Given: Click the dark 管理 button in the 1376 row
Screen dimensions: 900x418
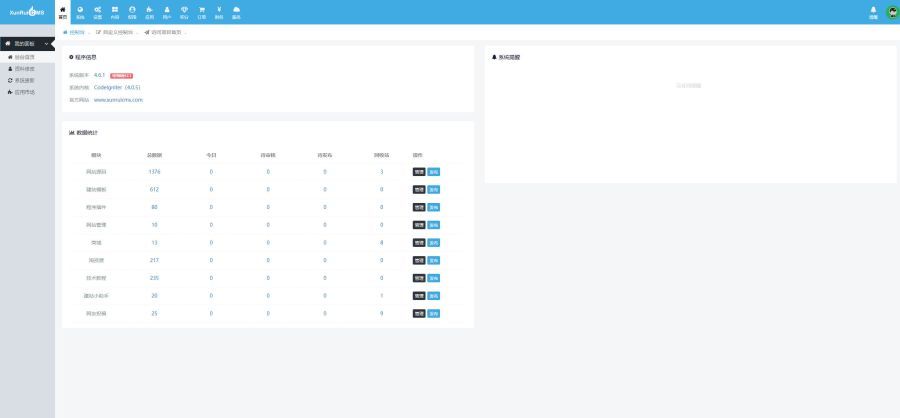Looking at the screenshot, I should 419,172.
